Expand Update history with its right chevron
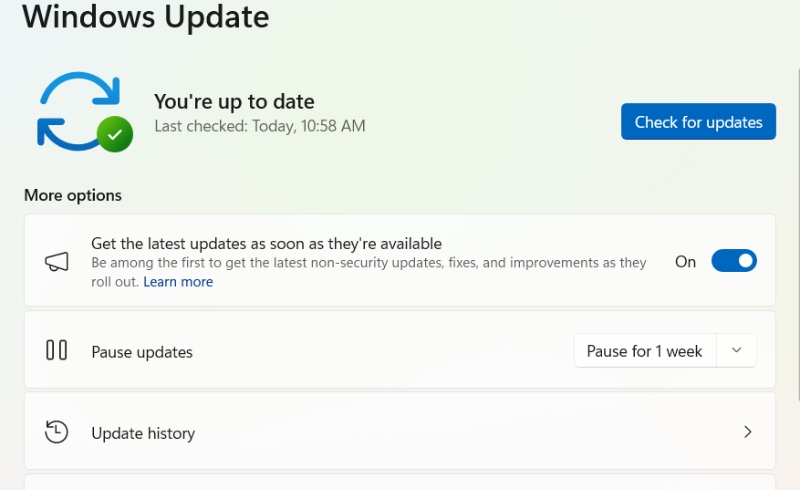The image size is (800, 490). pyautogui.click(x=747, y=432)
